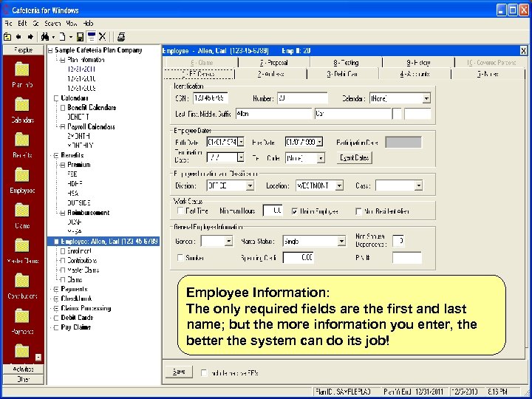Open the Marital Status dropdown

[341, 241]
